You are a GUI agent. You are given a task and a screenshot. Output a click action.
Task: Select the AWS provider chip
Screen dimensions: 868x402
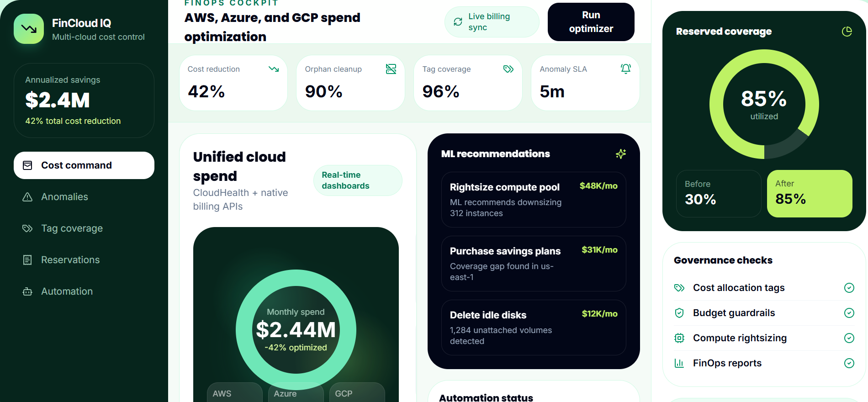[235, 392]
